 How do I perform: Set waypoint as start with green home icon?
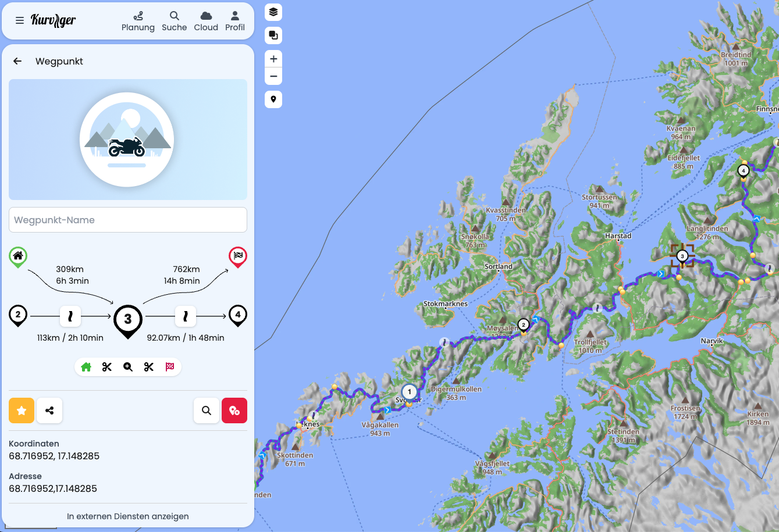pos(86,367)
